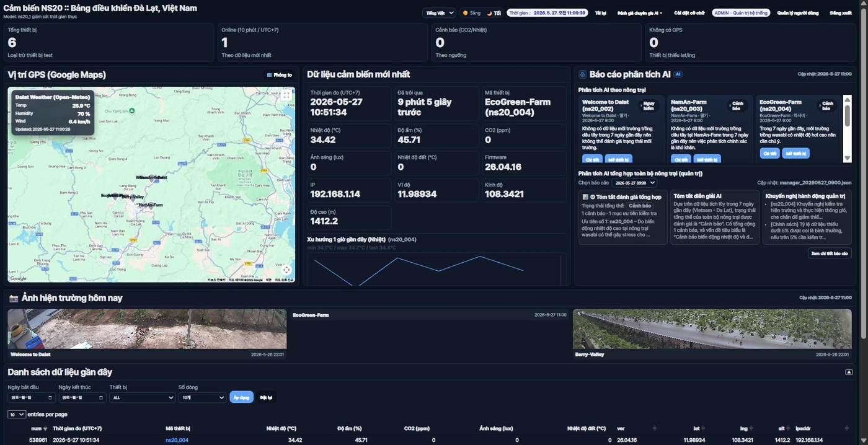Viewport: 868px width, 445px height.
Task: Click Áp dụng apply filter button
Action: click(241, 397)
